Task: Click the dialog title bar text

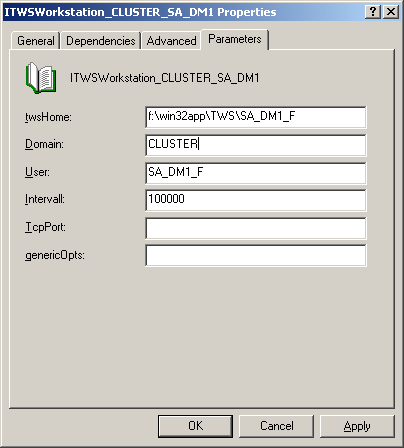Action: pyautogui.click(x=140, y=12)
